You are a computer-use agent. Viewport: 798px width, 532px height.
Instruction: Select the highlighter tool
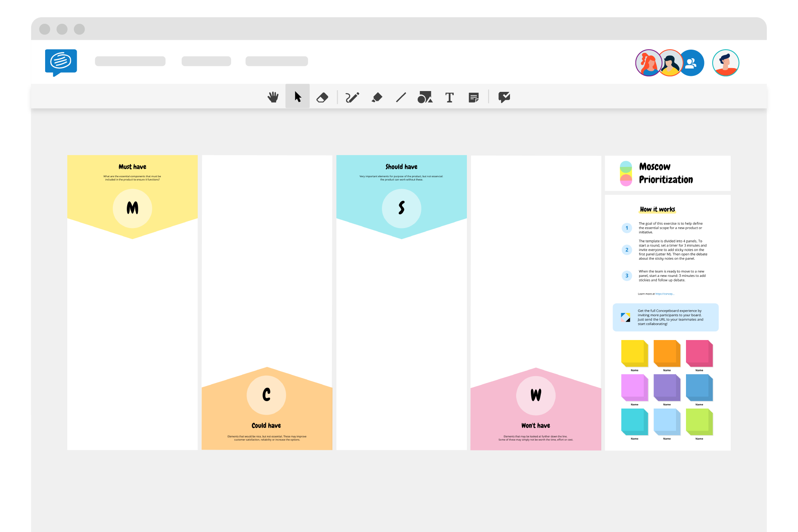click(377, 97)
